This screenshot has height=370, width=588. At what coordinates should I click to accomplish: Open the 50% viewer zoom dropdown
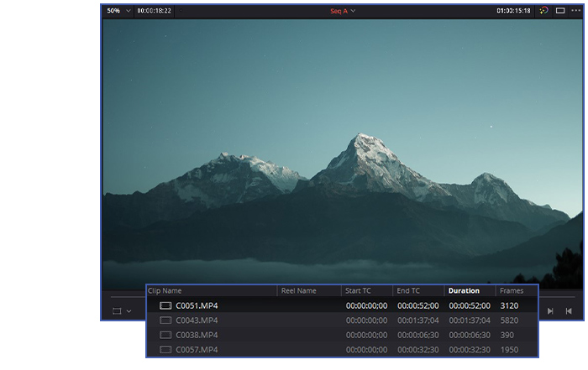tap(118, 11)
